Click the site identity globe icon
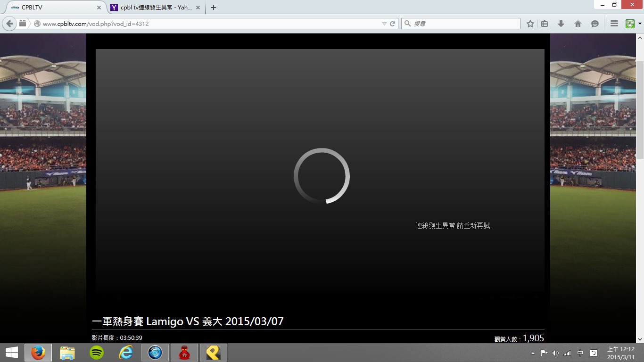 coord(37,24)
